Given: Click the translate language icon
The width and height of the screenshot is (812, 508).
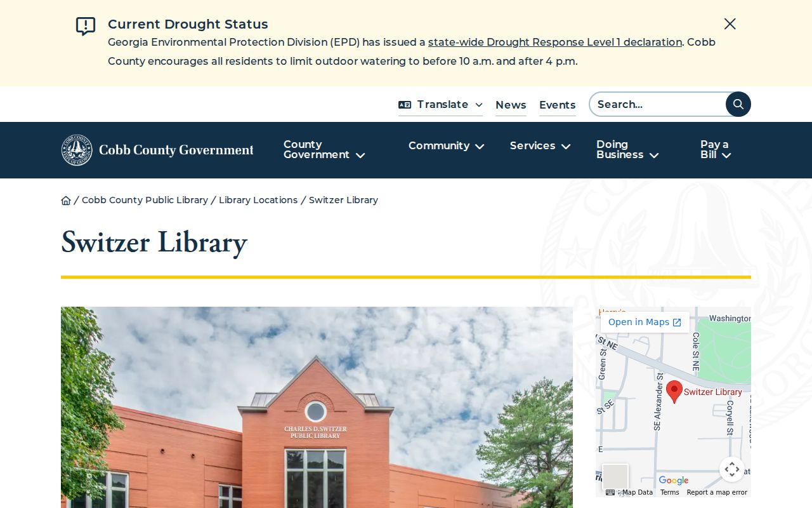Looking at the screenshot, I should pos(405,105).
